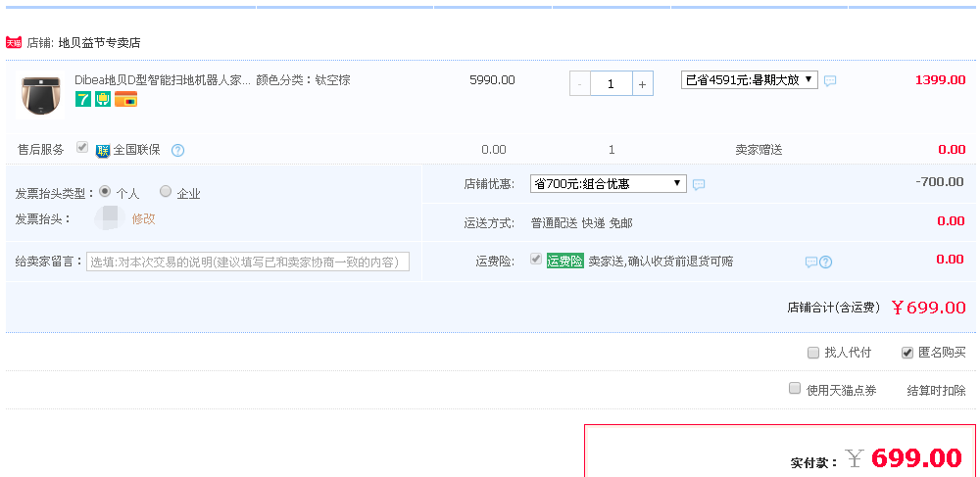980x477 pixels.
Task: Click the robot vacuum product thumbnail
Action: pos(41,95)
